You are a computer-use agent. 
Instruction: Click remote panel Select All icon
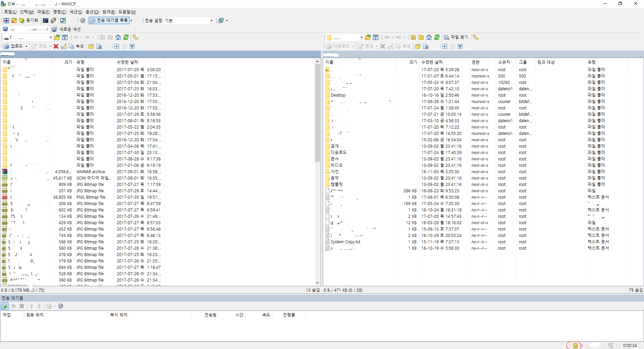click(x=460, y=46)
